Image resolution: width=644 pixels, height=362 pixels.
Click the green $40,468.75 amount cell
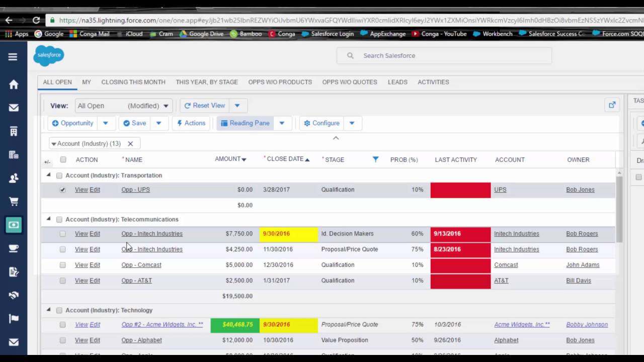click(x=235, y=325)
